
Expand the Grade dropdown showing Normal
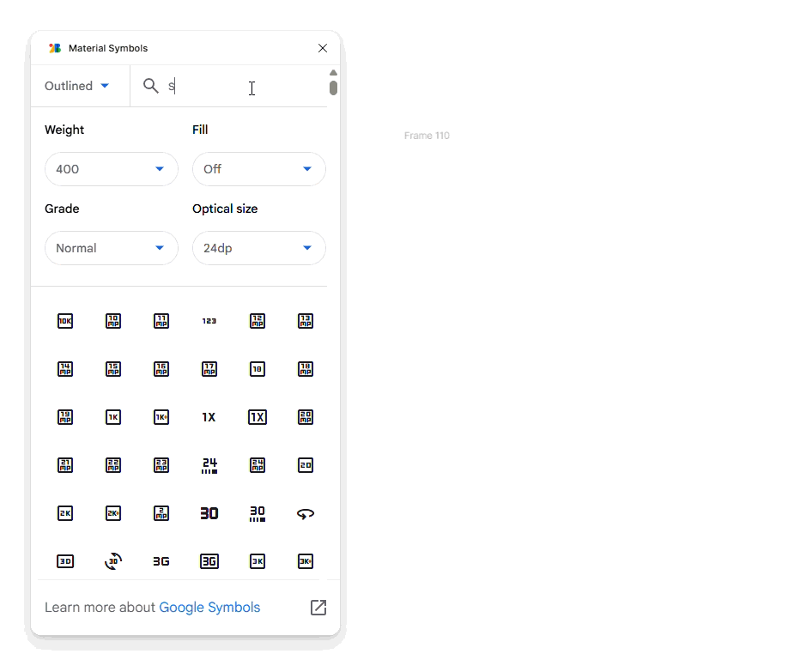112,248
